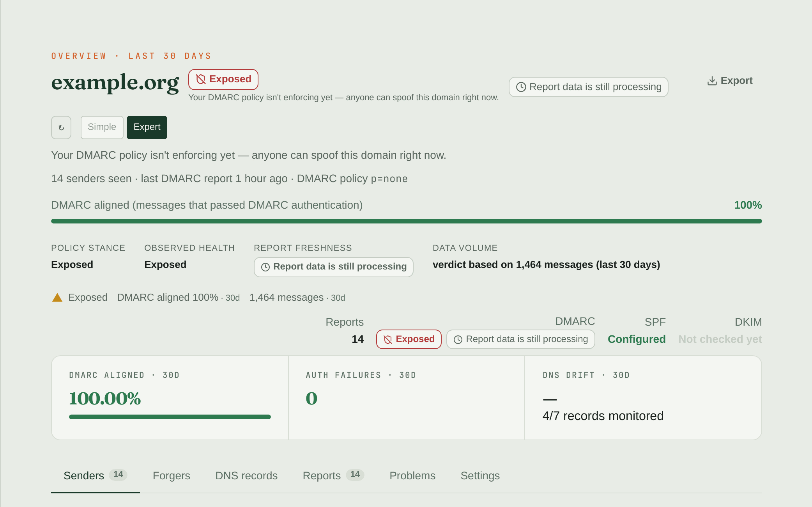Screen dimensions: 812x507
Task: Click the 100.00% card progress bar
Action: tap(170, 417)
